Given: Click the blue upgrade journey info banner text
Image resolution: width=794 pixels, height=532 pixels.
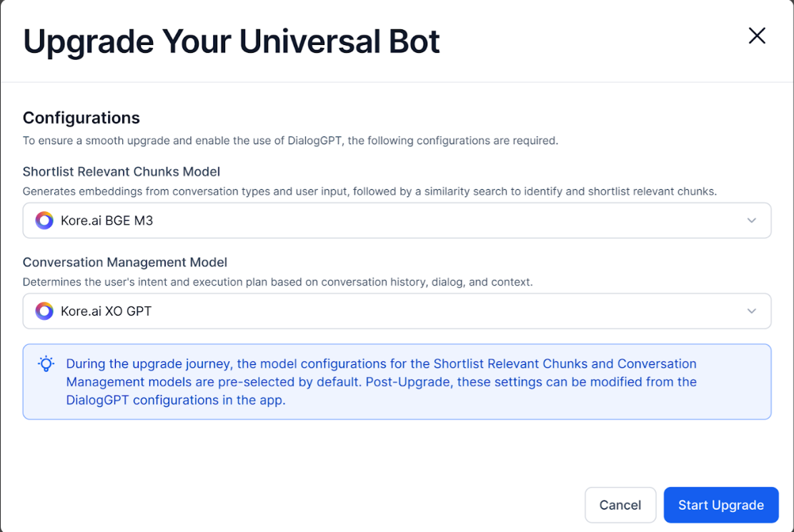Looking at the screenshot, I should (382, 382).
